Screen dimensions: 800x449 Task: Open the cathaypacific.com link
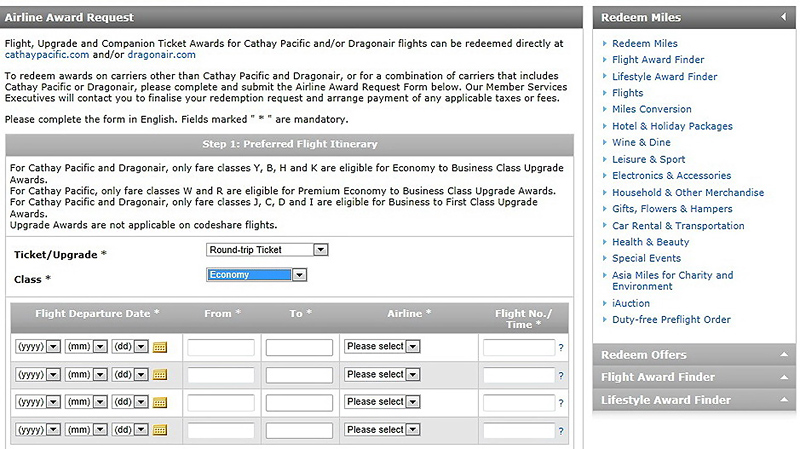[47, 55]
